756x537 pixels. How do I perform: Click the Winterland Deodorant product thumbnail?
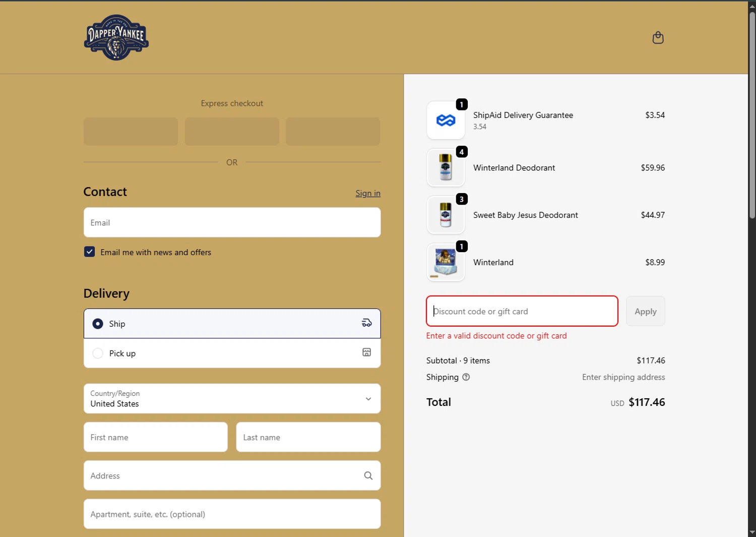(x=446, y=167)
